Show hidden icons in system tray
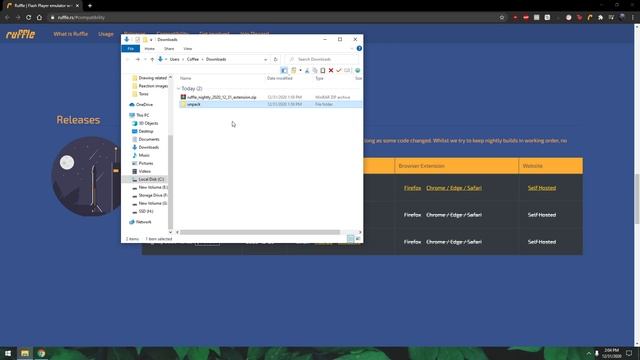The image size is (640, 360). click(589, 353)
